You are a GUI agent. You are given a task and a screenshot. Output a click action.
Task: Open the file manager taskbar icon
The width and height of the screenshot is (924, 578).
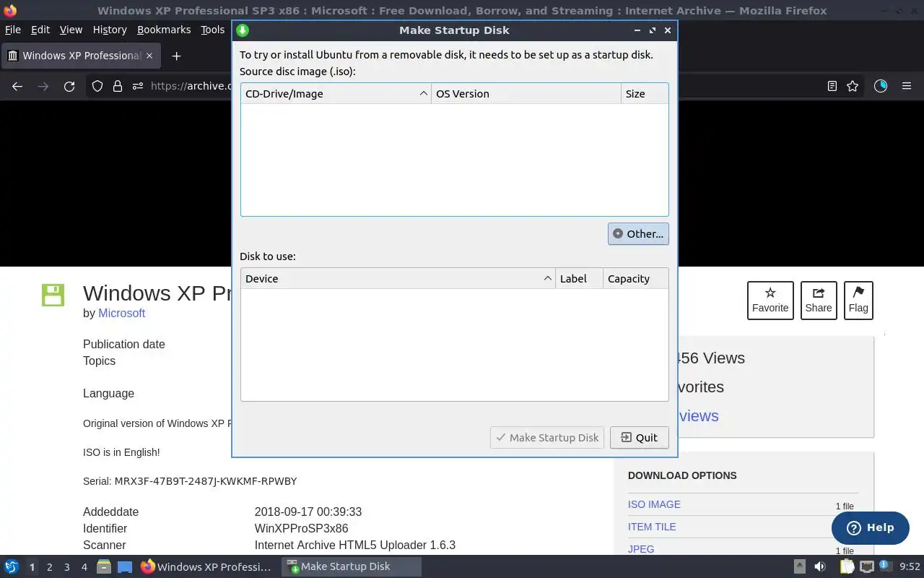[104, 566]
